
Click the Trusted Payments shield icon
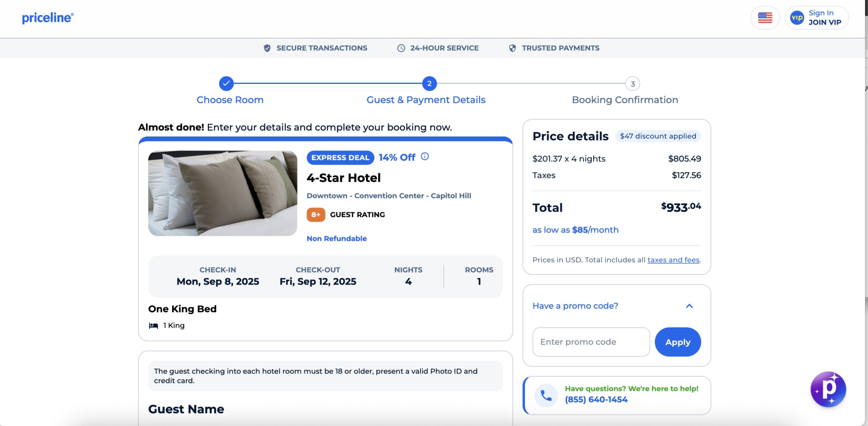point(512,48)
